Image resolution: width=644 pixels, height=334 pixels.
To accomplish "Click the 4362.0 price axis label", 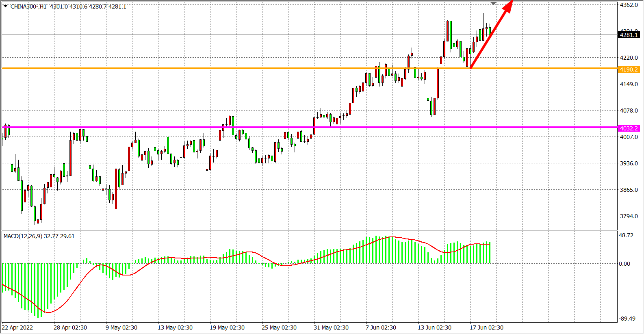I will pos(629,5).
